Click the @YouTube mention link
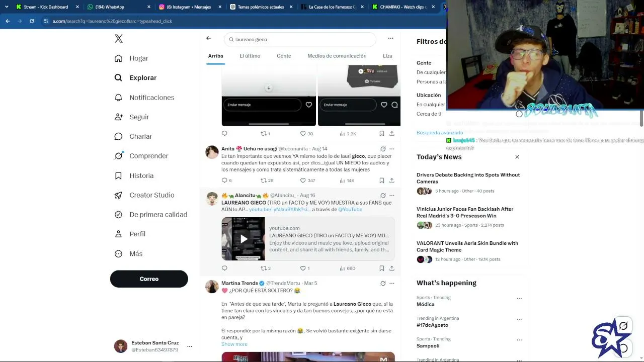Image resolution: width=644 pixels, height=362 pixels. point(350,210)
